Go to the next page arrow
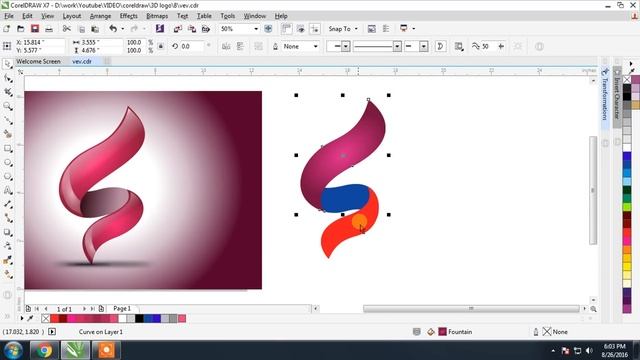 [x=84, y=309]
